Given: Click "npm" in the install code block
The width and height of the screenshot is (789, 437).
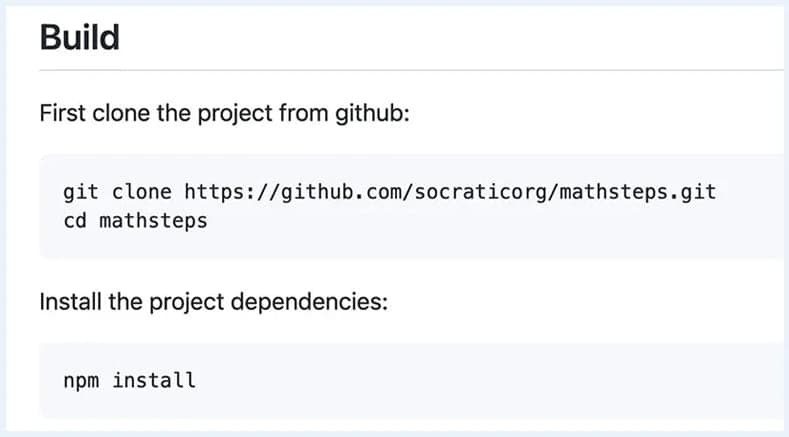Looking at the screenshot, I should (x=80, y=380).
